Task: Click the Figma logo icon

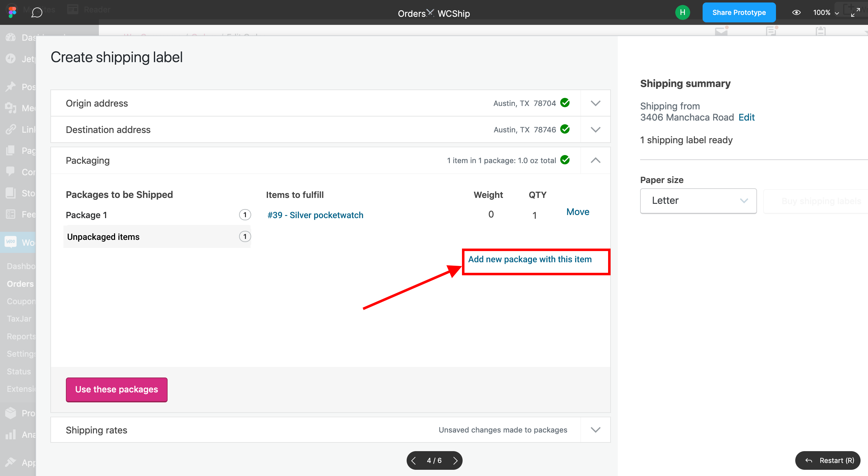Action: (x=12, y=12)
